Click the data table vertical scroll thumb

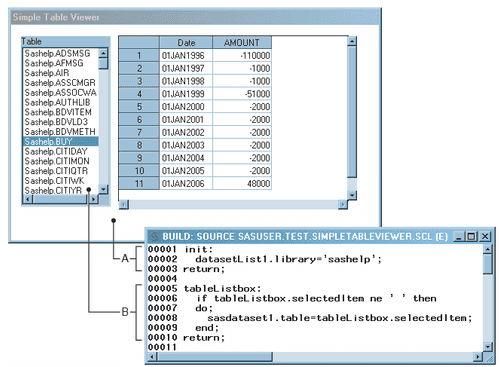coord(352,112)
